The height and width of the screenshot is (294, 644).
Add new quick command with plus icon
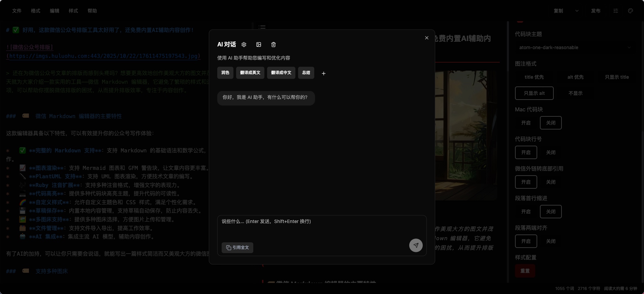(x=324, y=73)
